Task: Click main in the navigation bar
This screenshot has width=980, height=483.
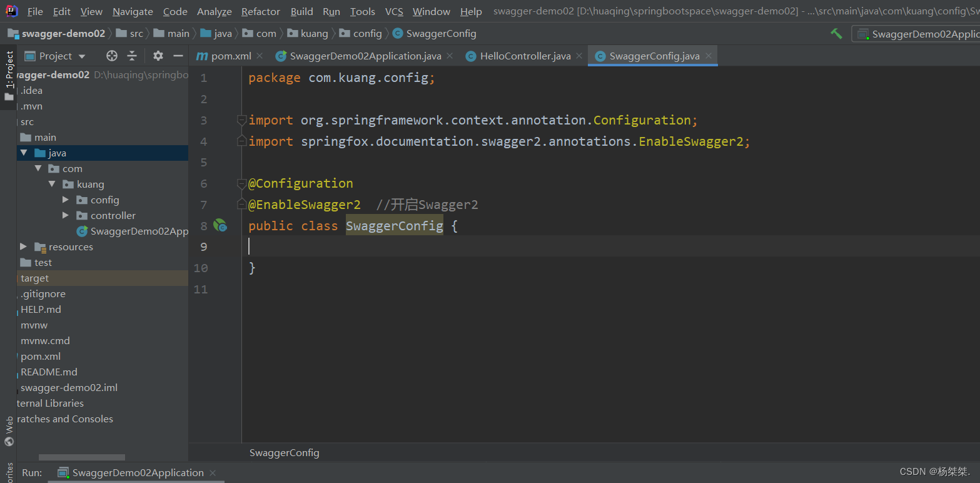Action: tap(171, 33)
